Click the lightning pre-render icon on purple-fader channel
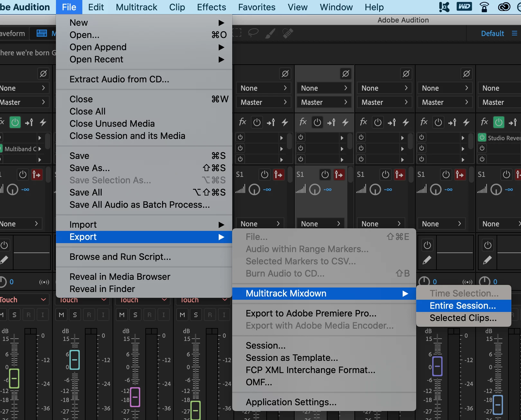 click(466, 122)
